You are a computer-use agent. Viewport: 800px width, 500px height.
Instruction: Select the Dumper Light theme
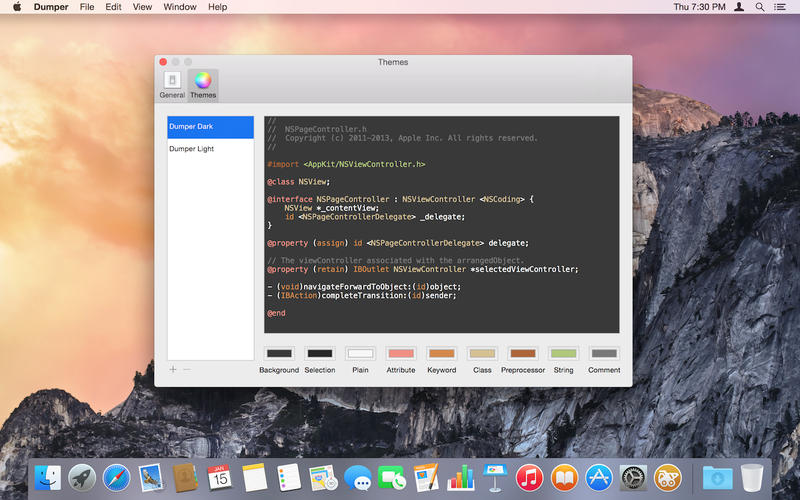(210, 149)
